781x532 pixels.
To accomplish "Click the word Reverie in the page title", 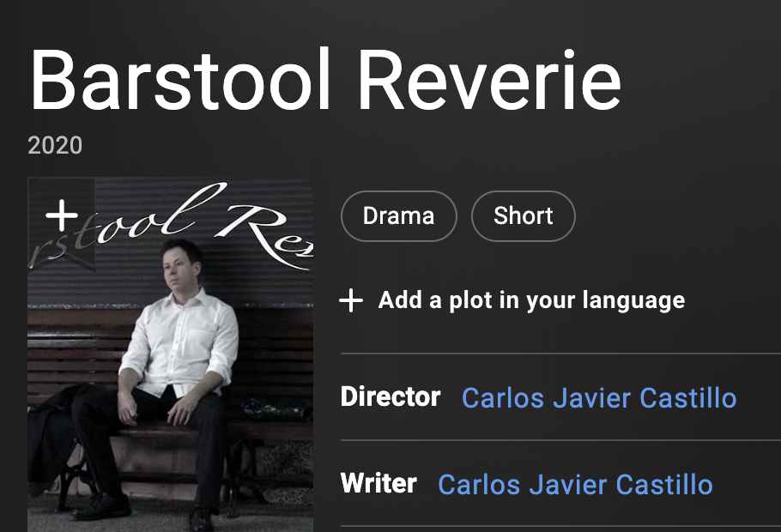I will pos(488,80).
